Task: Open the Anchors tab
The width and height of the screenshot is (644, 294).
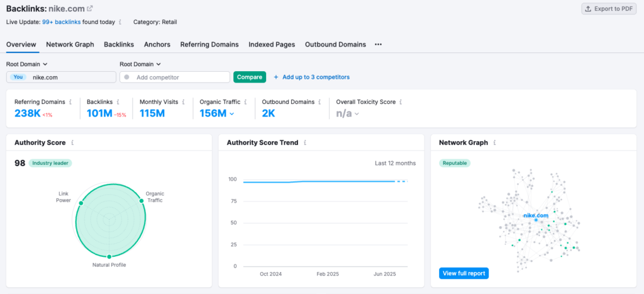Action: pyautogui.click(x=157, y=45)
